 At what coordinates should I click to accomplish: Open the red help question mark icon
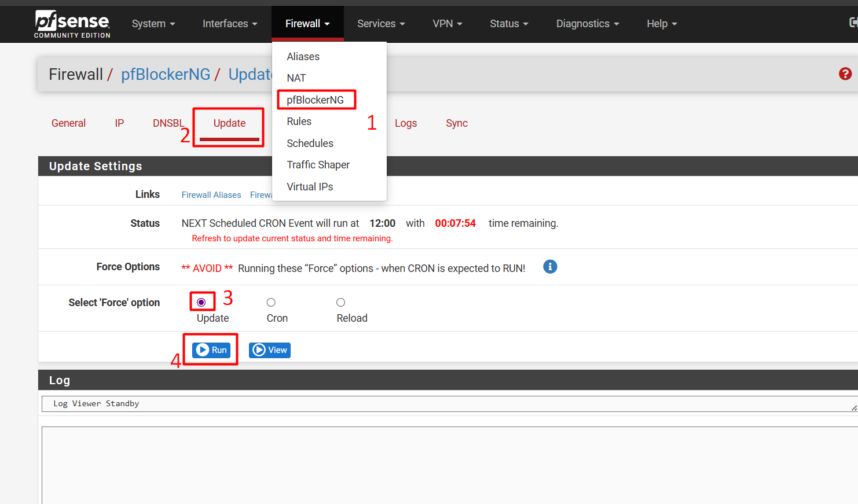tap(845, 73)
